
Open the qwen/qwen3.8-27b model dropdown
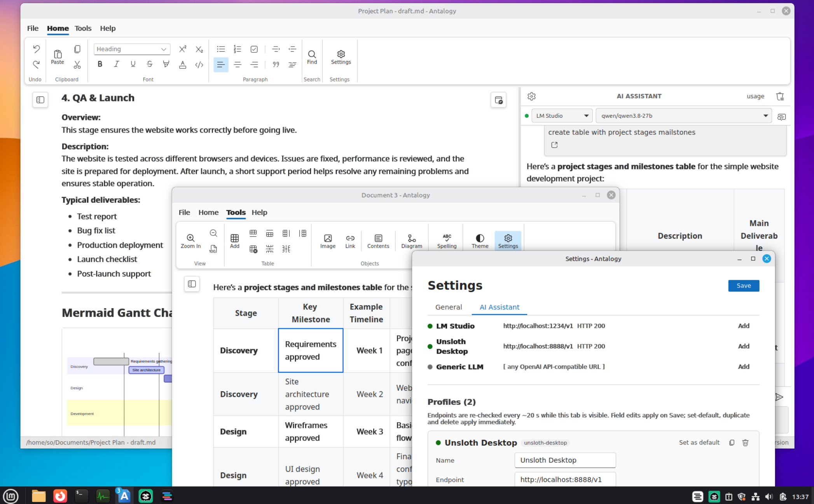(683, 116)
